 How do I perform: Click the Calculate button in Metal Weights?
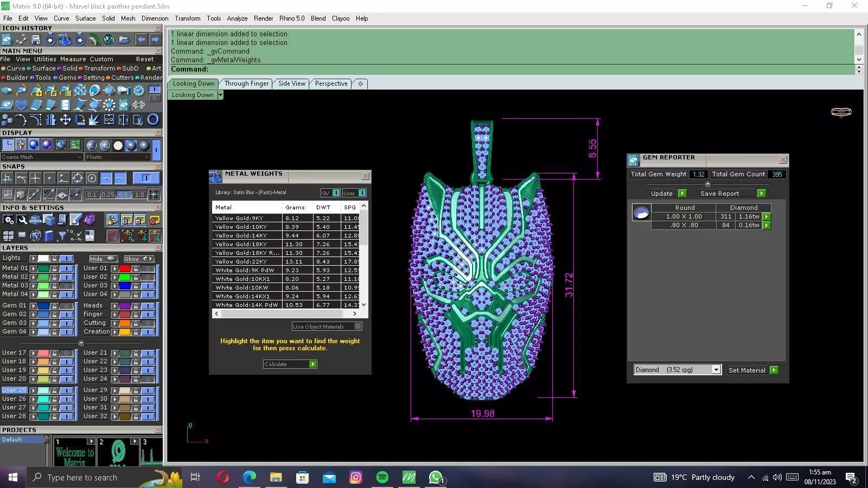290,364
